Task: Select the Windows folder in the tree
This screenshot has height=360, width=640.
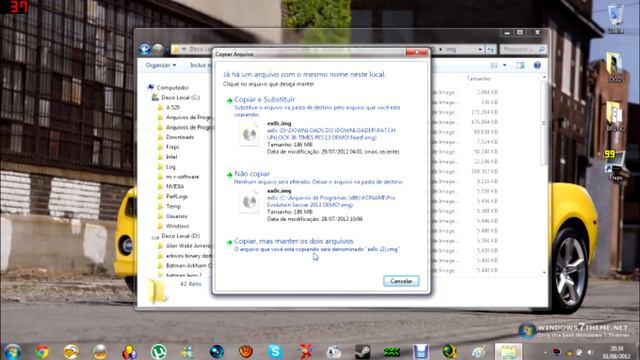Action: point(177,226)
